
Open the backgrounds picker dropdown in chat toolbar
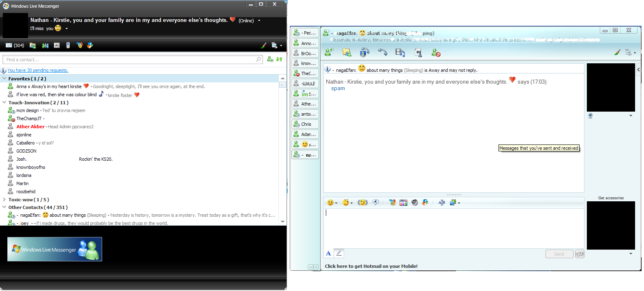tap(455, 203)
